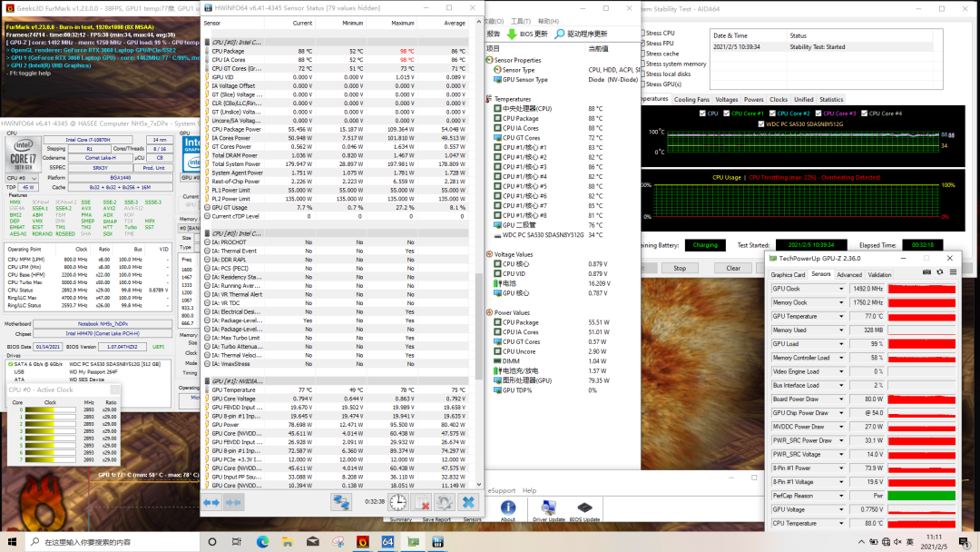Take a GPU-Z screenshot with camera icon
The image size is (980, 552).
pyautogui.click(x=926, y=272)
